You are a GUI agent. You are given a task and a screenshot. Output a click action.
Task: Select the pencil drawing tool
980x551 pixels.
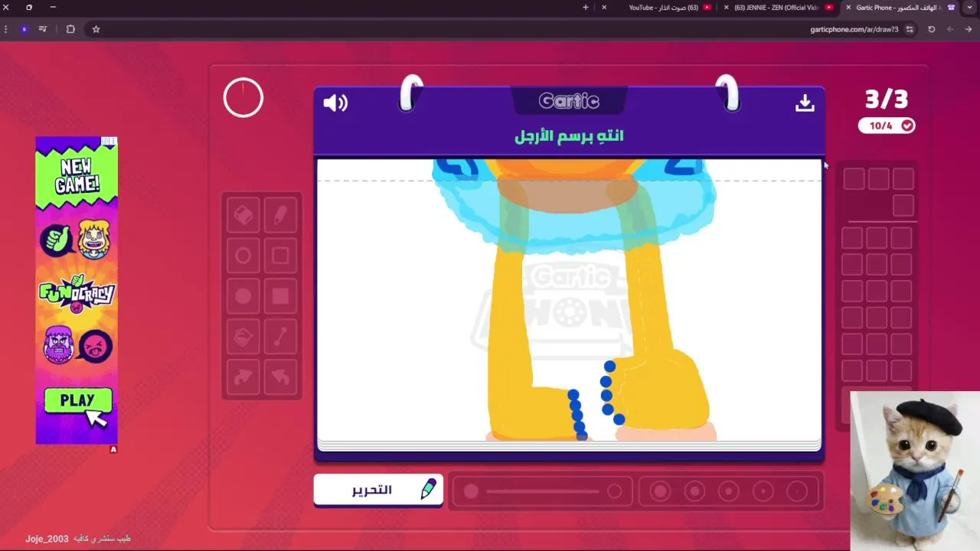(x=280, y=216)
